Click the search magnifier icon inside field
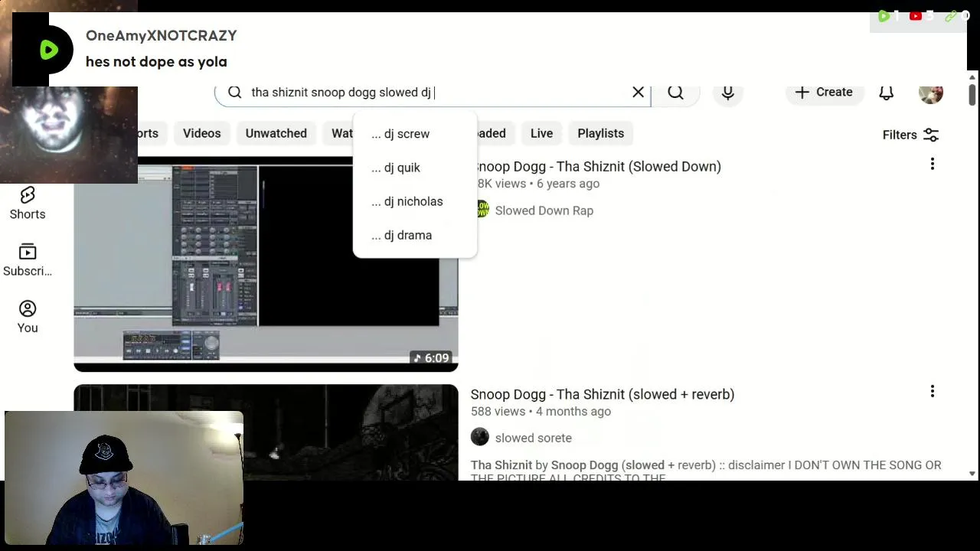Image resolution: width=980 pixels, height=551 pixels. click(235, 92)
